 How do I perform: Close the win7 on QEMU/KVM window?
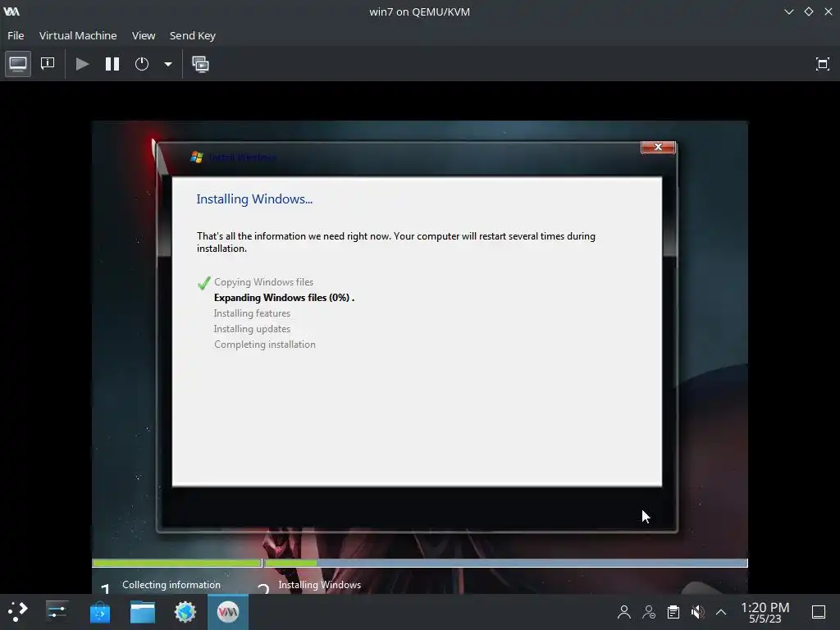[x=829, y=11]
